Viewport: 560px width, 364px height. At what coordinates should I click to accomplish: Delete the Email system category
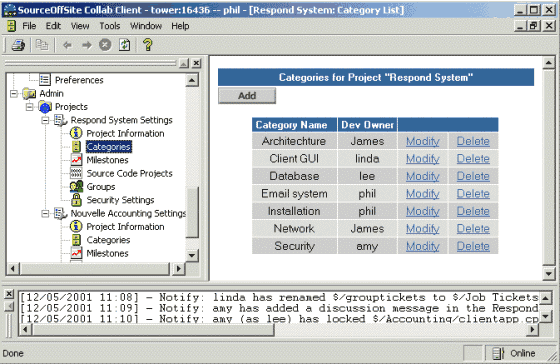pos(473,194)
